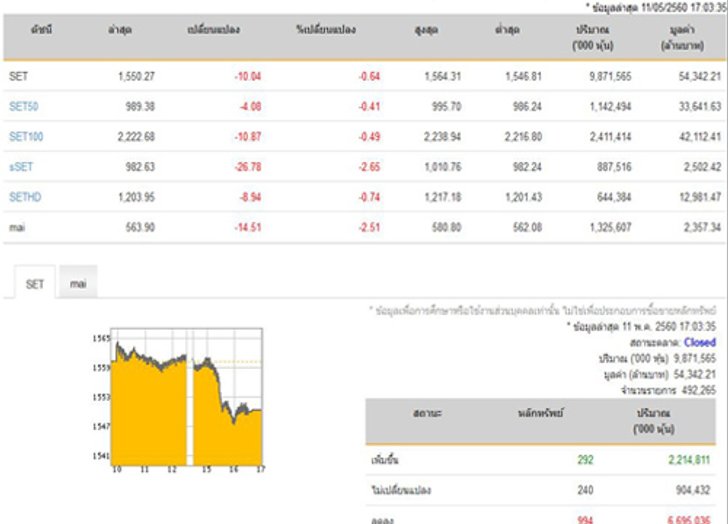The width and height of the screenshot is (728, 524).
Task: Click sSET value 2,502.42
Action: [702, 167]
